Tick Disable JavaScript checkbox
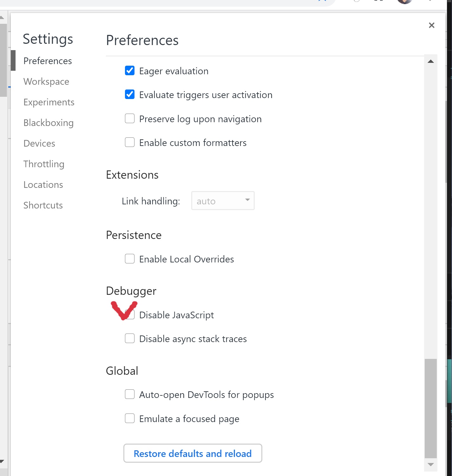 pos(130,314)
